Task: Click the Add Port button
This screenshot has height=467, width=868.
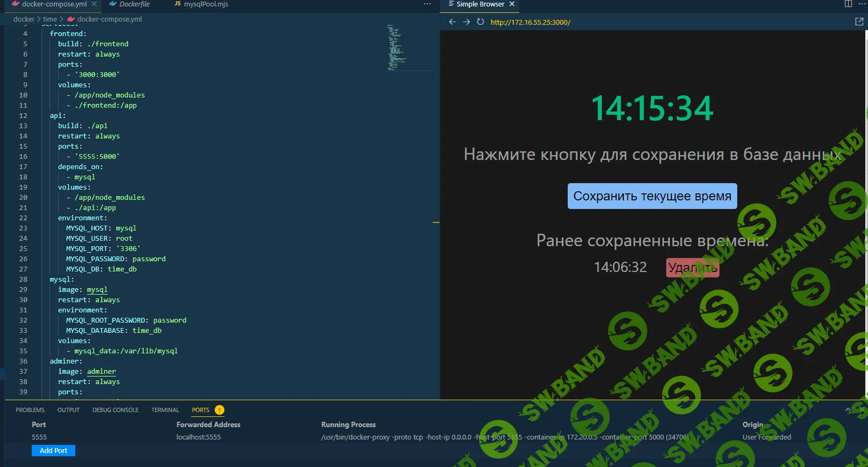Action: pos(53,451)
